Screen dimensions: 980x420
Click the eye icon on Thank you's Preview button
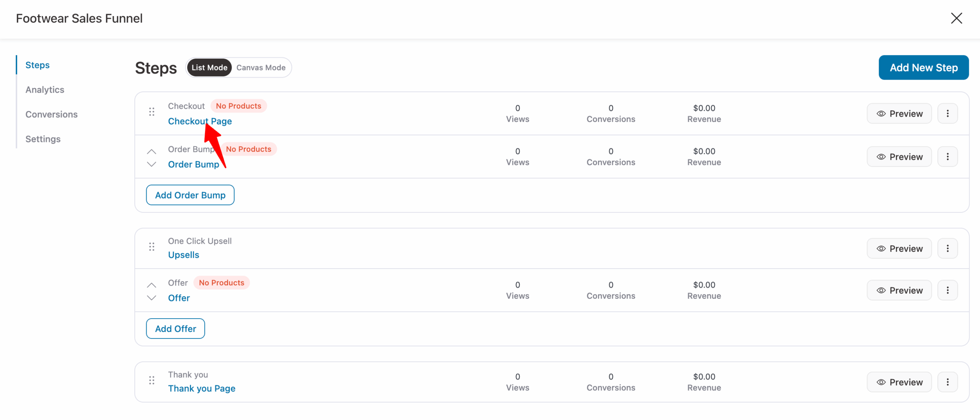tap(881, 382)
